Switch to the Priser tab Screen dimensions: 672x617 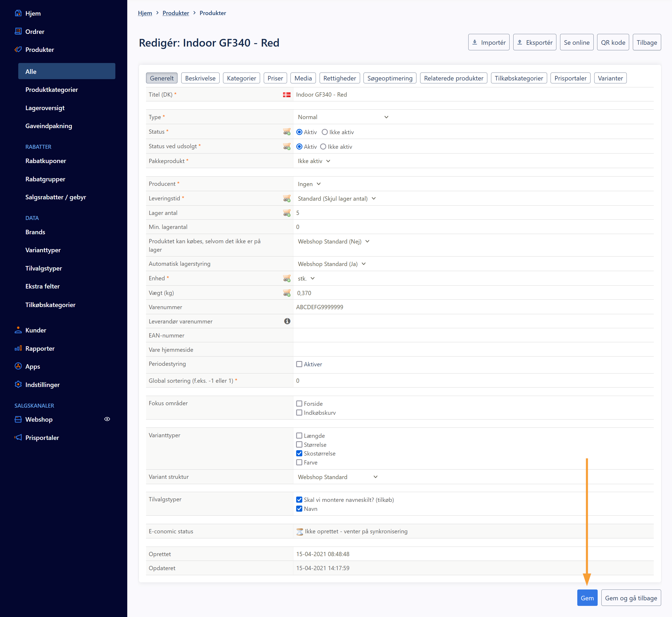(275, 78)
